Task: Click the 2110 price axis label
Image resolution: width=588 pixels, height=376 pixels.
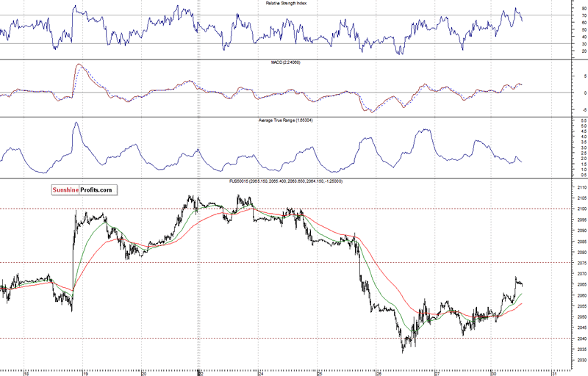Action: [582, 187]
